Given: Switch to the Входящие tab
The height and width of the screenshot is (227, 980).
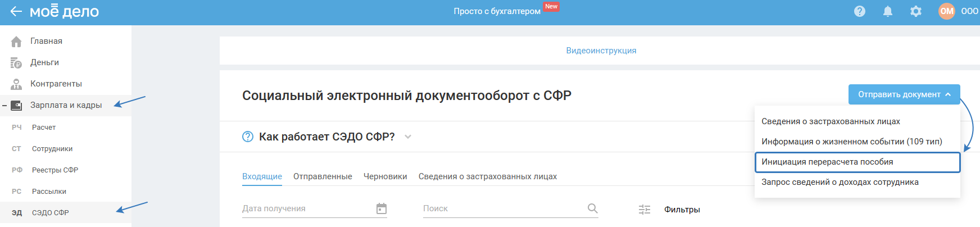Looking at the screenshot, I should point(262,176).
